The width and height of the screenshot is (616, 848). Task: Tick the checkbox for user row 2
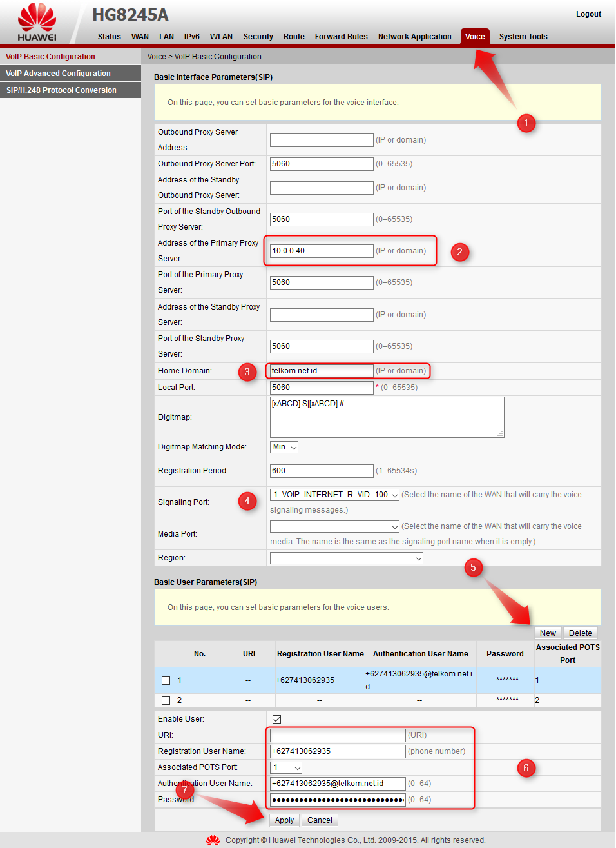point(166,700)
